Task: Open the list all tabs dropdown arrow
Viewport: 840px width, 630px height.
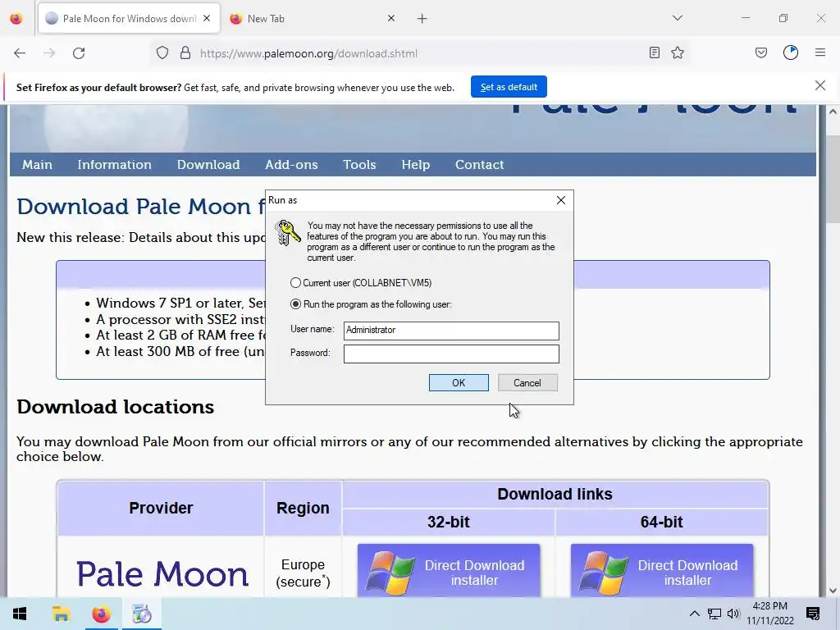Action: coord(678,18)
